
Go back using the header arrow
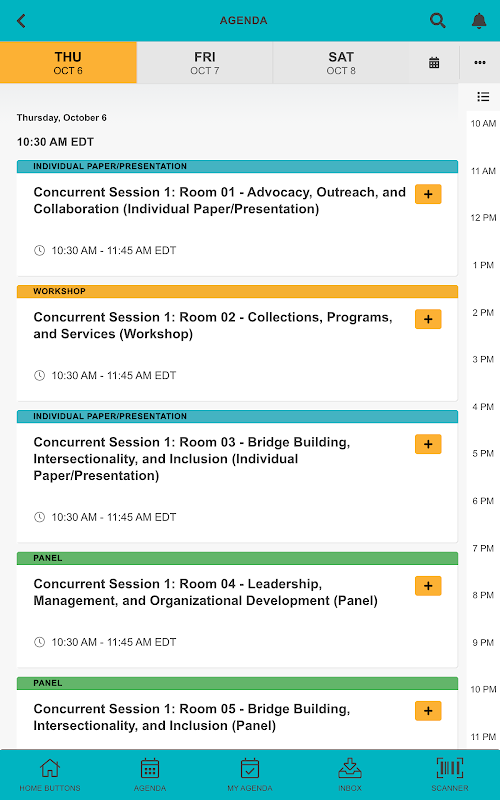pos(21,21)
